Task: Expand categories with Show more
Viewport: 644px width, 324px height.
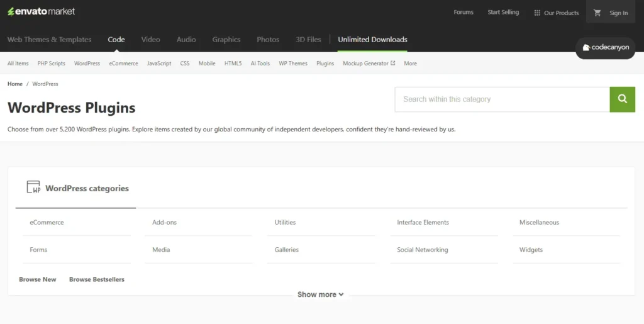Action: click(x=320, y=294)
